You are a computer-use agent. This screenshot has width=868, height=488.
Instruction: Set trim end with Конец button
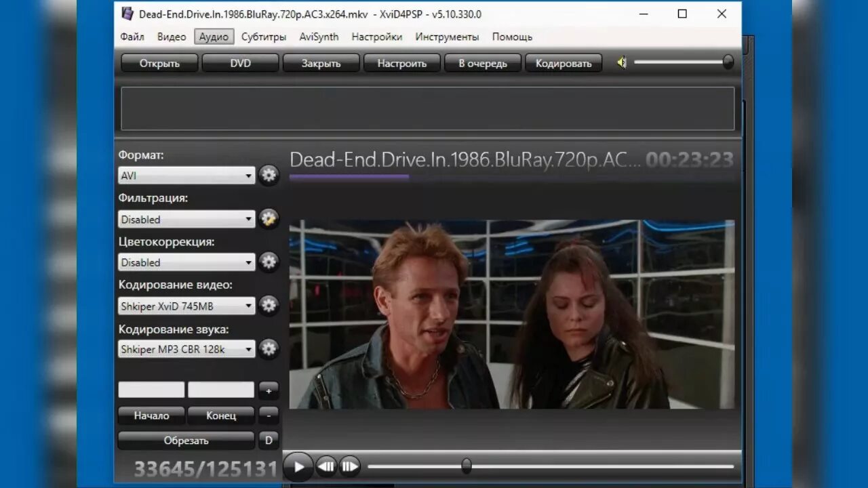point(221,415)
